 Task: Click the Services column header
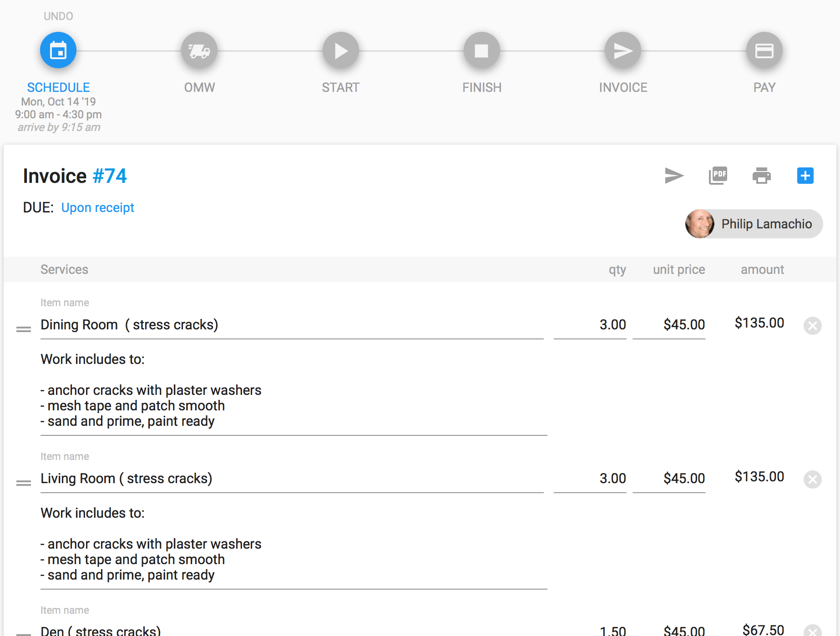pos(65,269)
